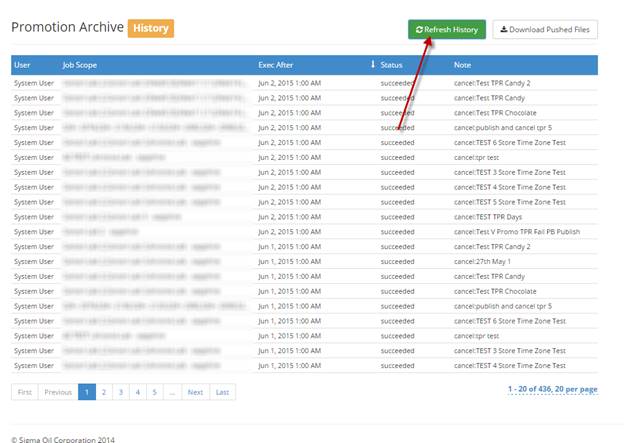Click the refresh icon in Refresh History
This screenshot has height=443, width=624.
pos(419,30)
